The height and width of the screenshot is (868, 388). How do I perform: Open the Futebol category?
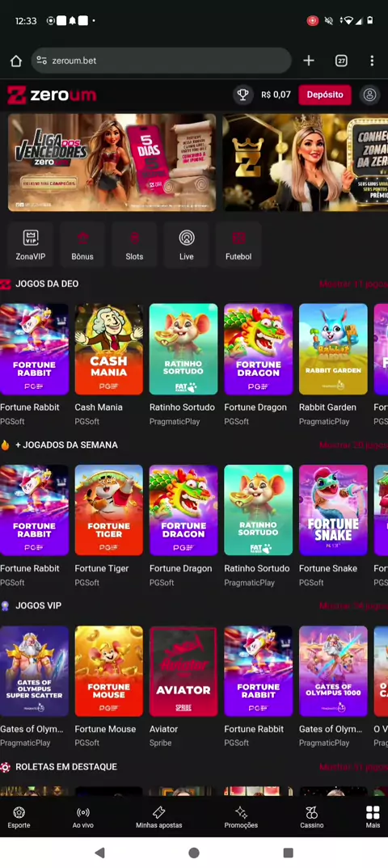[238, 244]
